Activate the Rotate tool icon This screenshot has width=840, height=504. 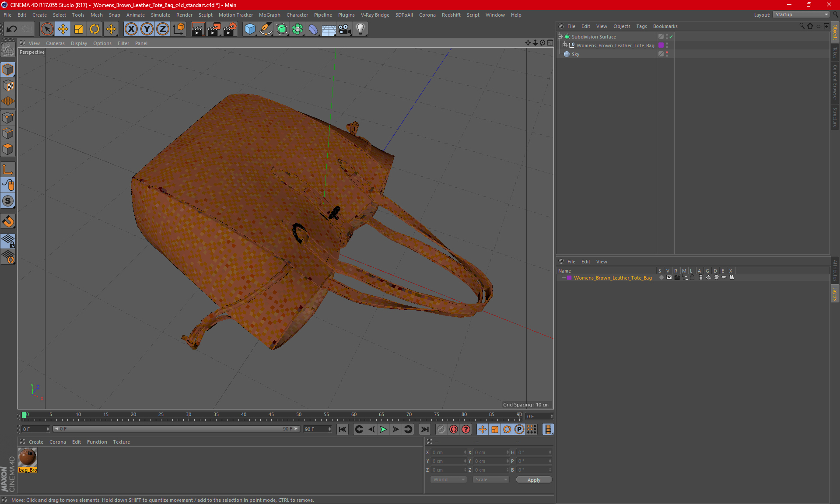[94, 29]
